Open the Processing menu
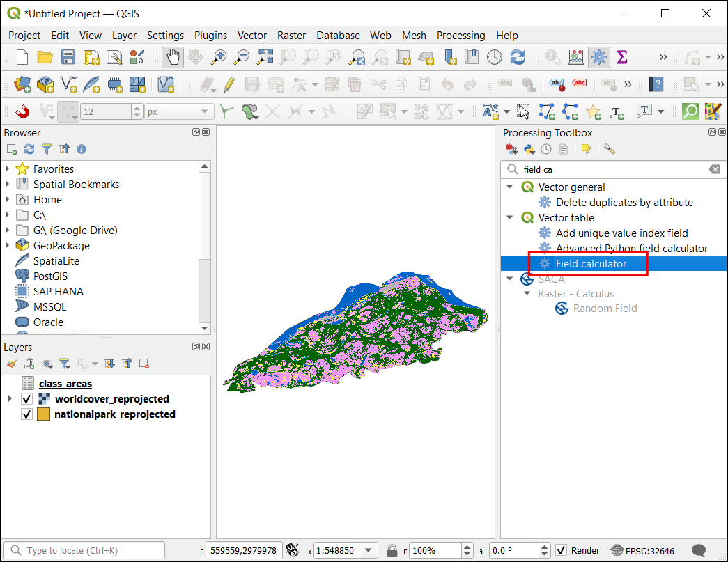Viewport: 728px width, 562px height. (460, 36)
